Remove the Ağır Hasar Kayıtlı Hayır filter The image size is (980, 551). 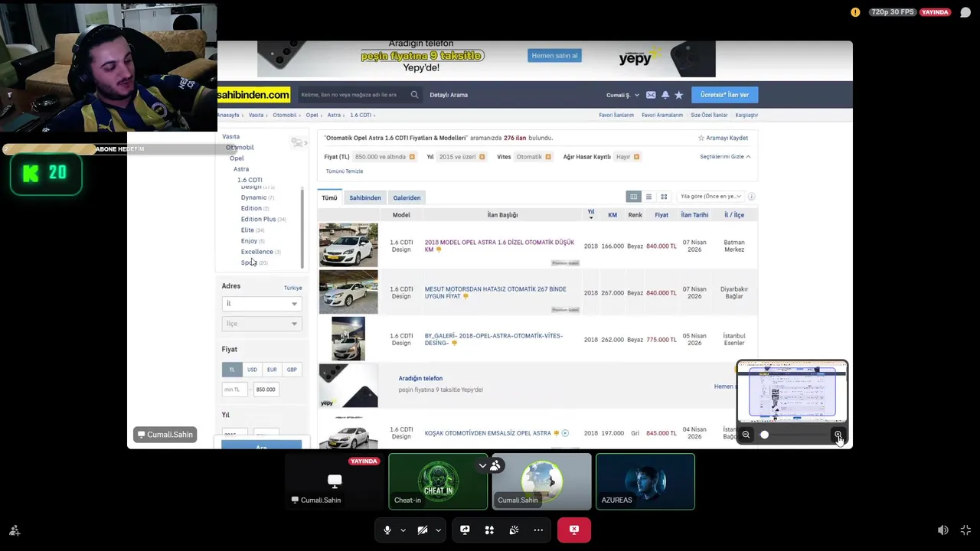coord(636,157)
